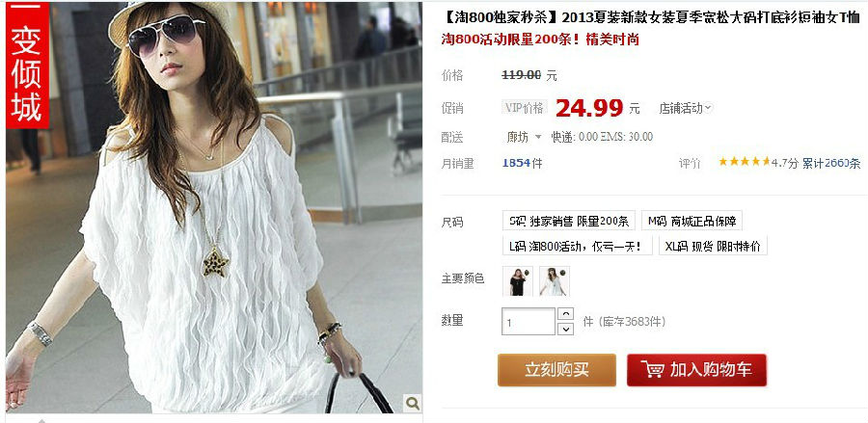Image resolution: width=868 pixels, height=423 pixels.
Task: Increase quantity with the up arrow
Action: 565,314
